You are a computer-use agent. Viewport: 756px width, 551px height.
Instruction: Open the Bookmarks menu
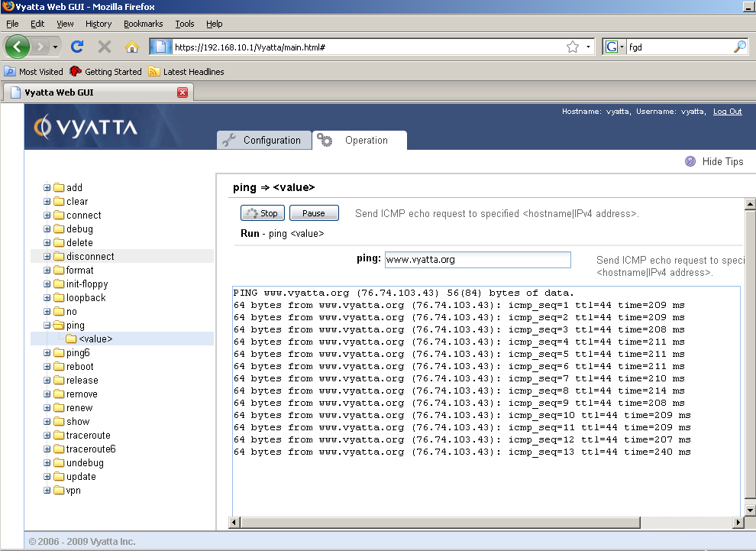point(143,24)
